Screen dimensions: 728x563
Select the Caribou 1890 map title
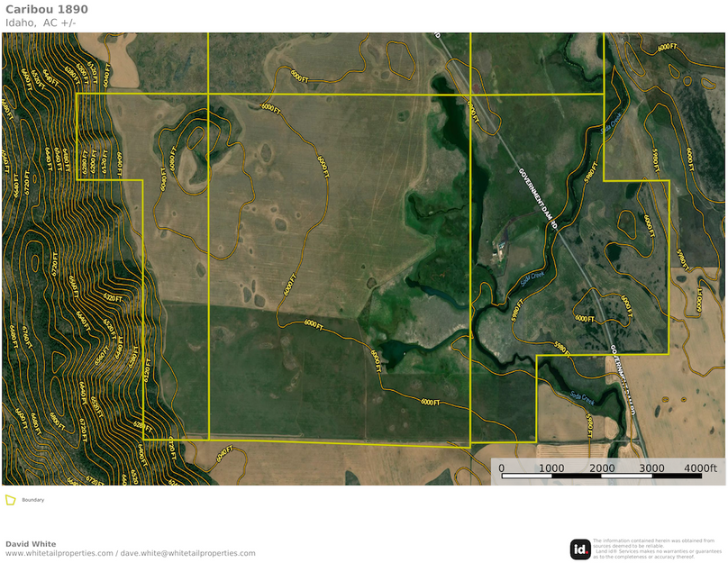tap(47, 9)
